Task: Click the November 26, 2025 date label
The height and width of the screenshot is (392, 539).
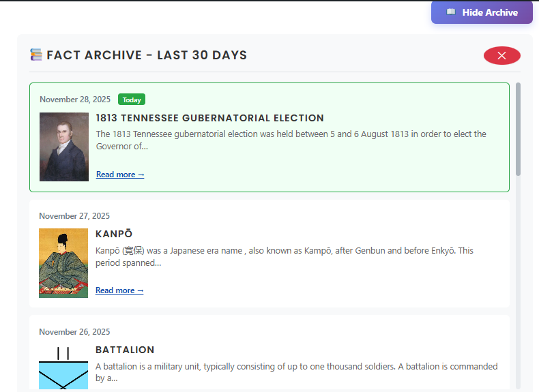Action: [74, 332]
